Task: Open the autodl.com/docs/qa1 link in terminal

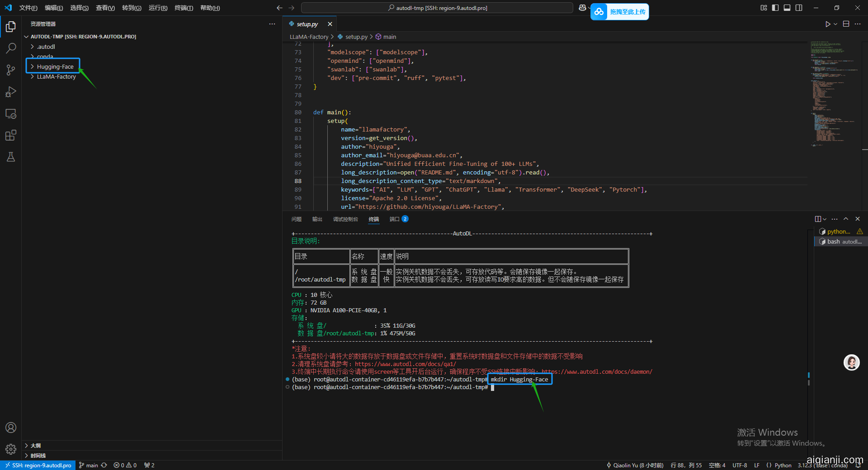Action: (x=405, y=364)
